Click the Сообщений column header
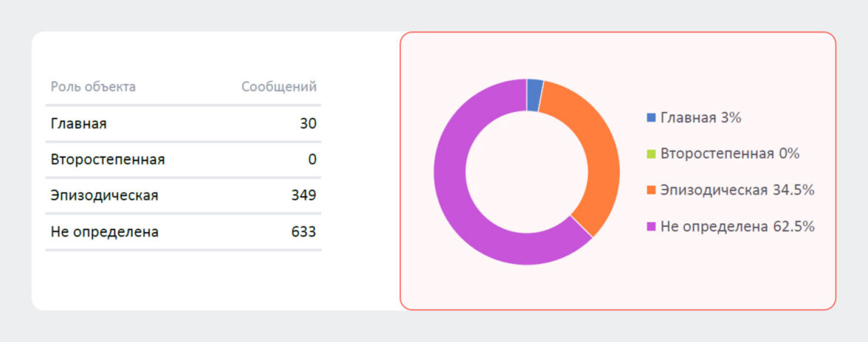 click(279, 87)
